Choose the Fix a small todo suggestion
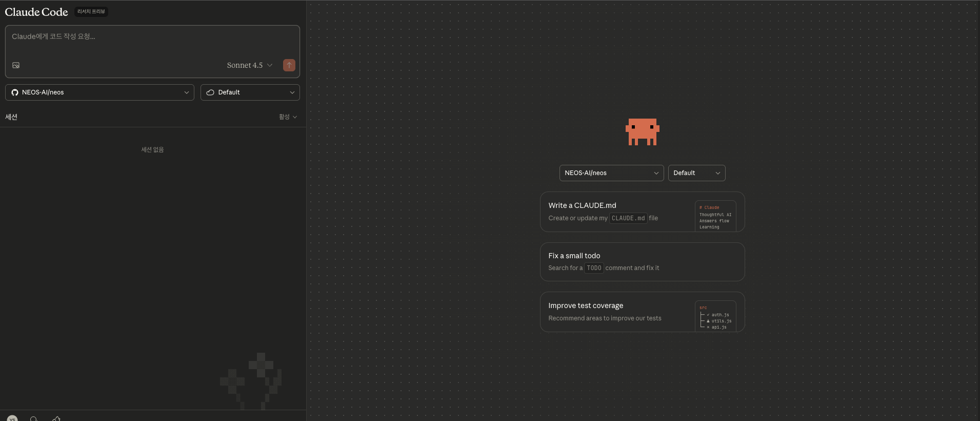Viewport: 980px width, 421px height. [642, 262]
